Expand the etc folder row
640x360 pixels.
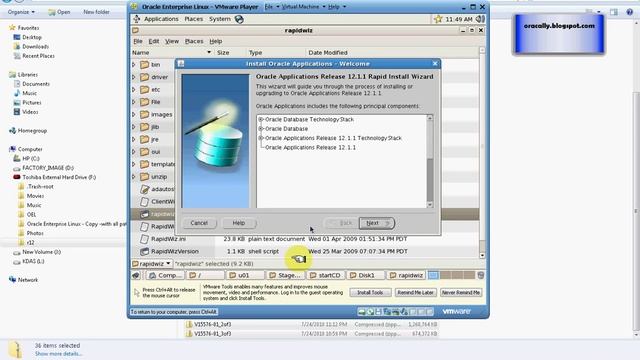[134, 89]
